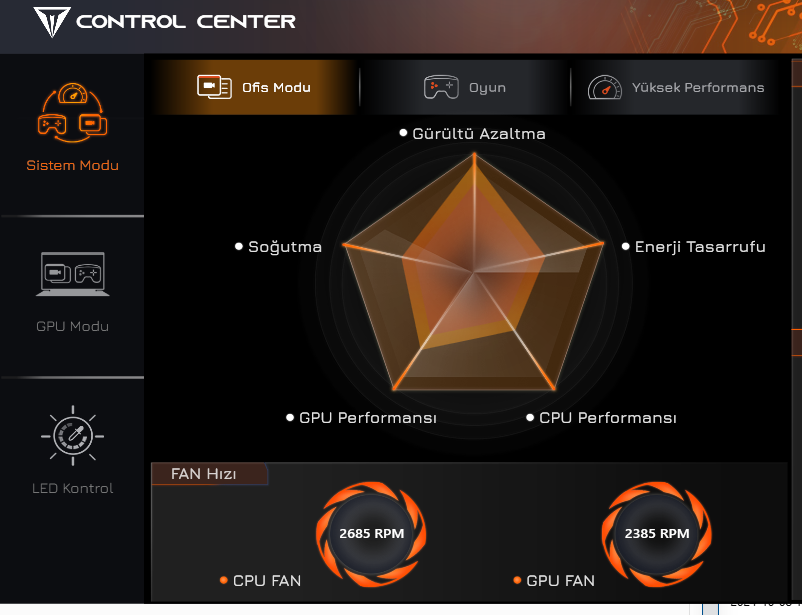Switch to the Oyun mode tab
802x615 pixels.
(x=464, y=87)
